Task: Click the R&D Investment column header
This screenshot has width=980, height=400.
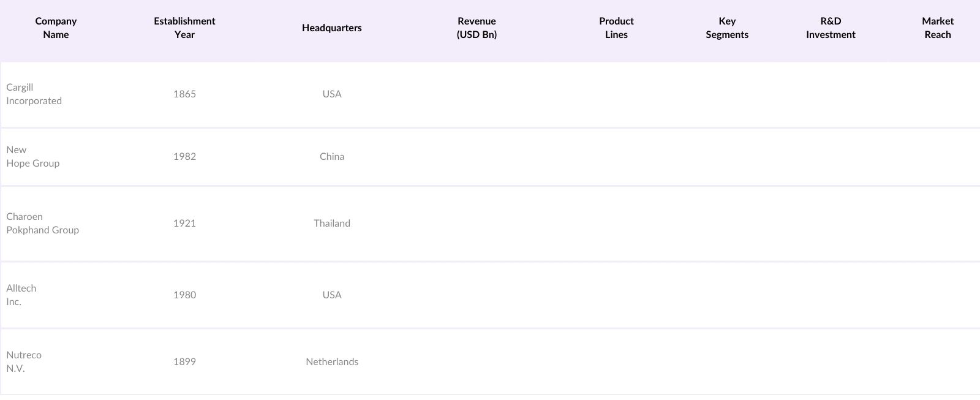Action: (x=831, y=28)
